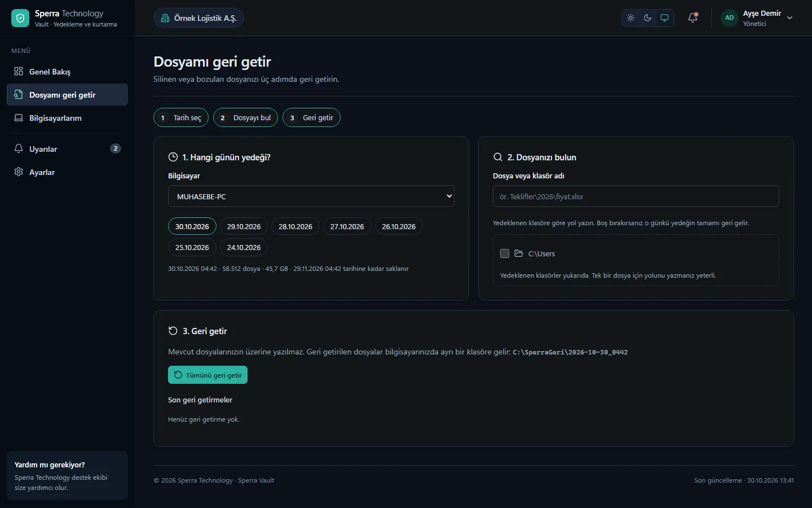Click the 58.512 dosya backup summary line
Screen dimensions: 812x508
tap(288, 269)
